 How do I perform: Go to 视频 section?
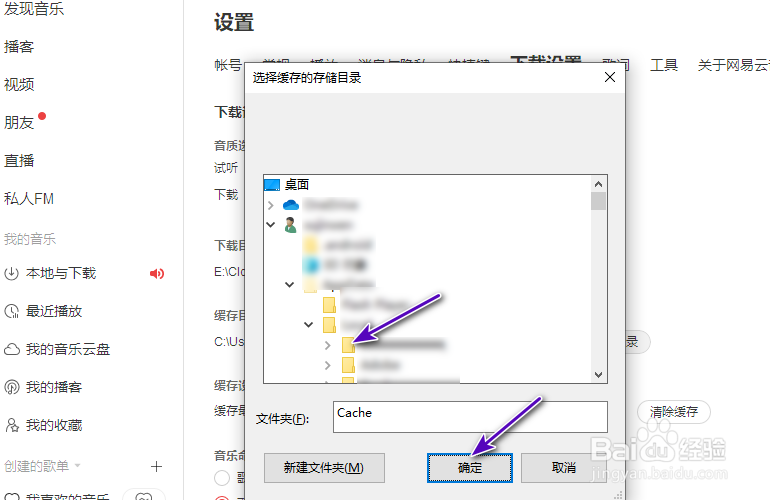coord(19,84)
